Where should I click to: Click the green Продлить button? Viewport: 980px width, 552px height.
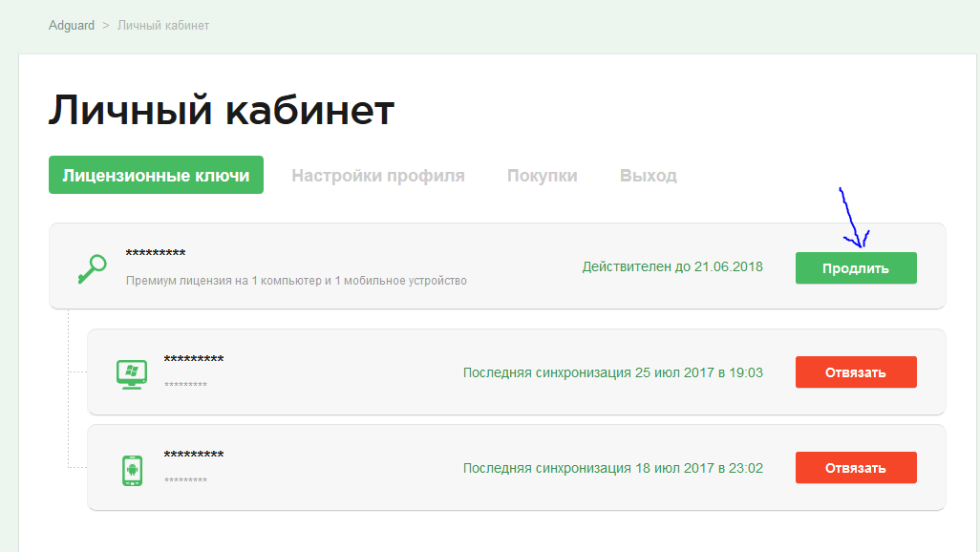pyautogui.click(x=856, y=268)
